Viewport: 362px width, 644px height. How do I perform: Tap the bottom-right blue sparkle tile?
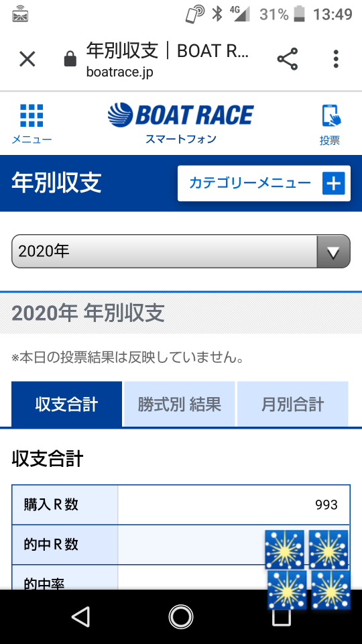click(x=330, y=590)
